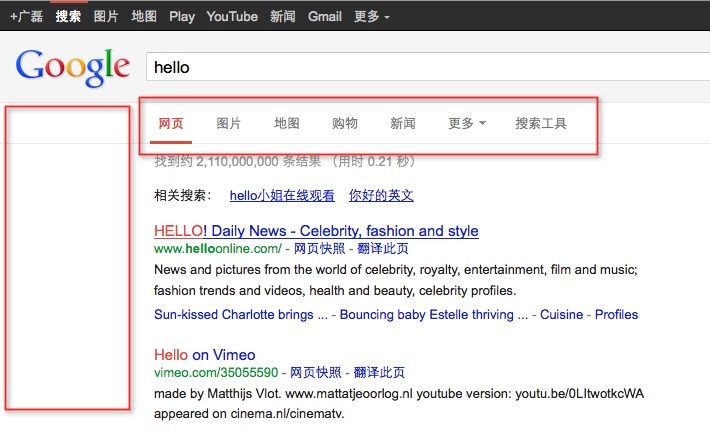Click 翻译此页 for the Vimeo result
710x435 pixels.
pyautogui.click(x=379, y=373)
